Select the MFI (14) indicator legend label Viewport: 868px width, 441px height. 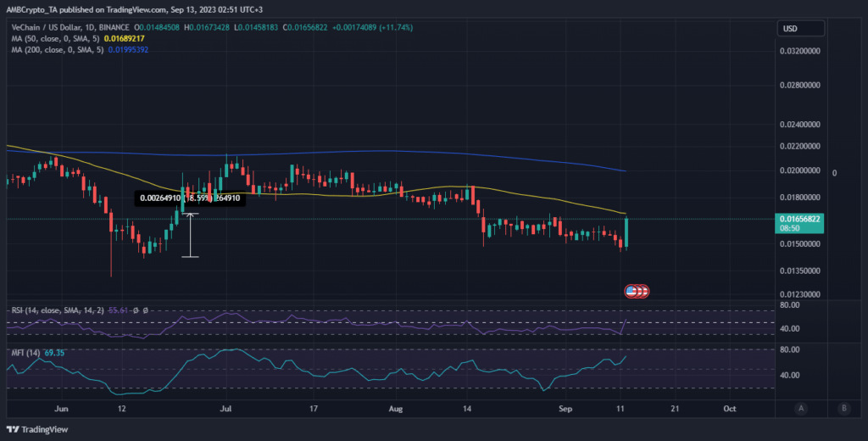[x=24, y=350]
